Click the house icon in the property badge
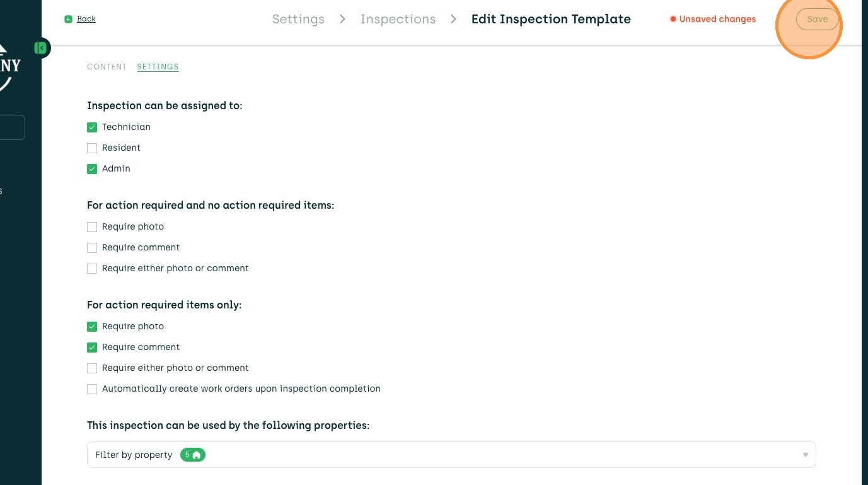Viewport: 868px width, 485px height. tap(197, 455)
